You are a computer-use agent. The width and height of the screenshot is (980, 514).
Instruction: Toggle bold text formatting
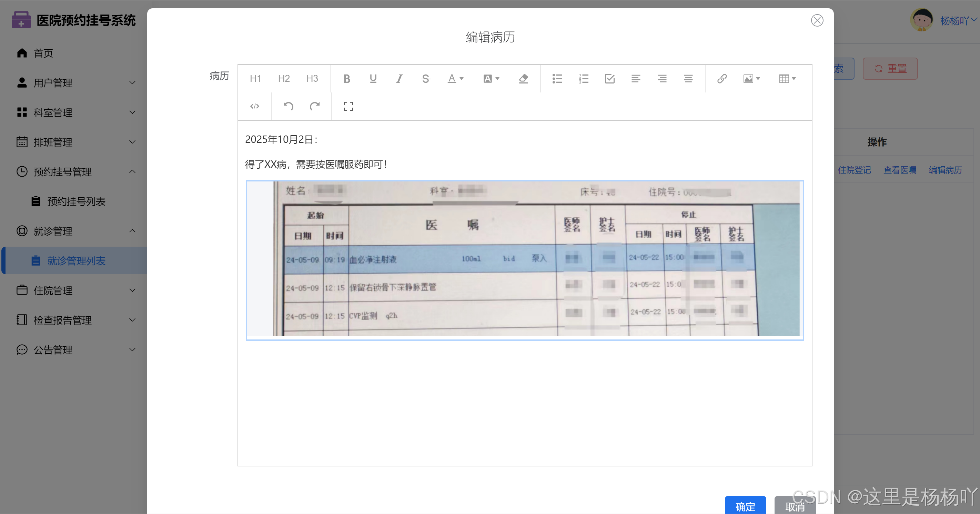pos(346,79)
